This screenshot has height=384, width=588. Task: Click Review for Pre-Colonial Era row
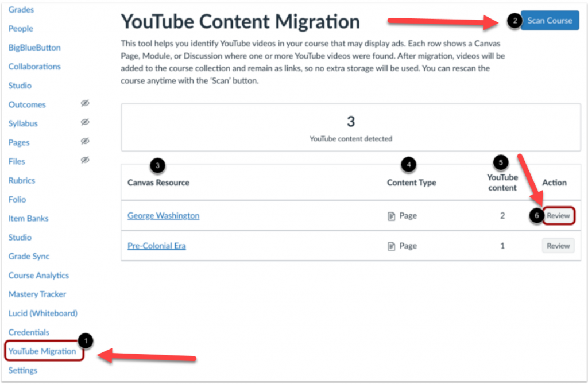[x=558, y=246]
